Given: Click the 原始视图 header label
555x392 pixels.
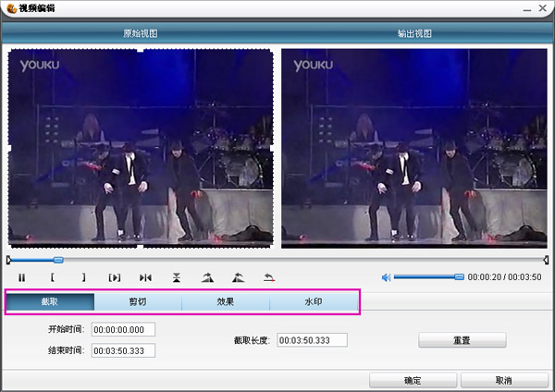Looking at the screenshot, I should pyautogui.click(x=141, y=33).
